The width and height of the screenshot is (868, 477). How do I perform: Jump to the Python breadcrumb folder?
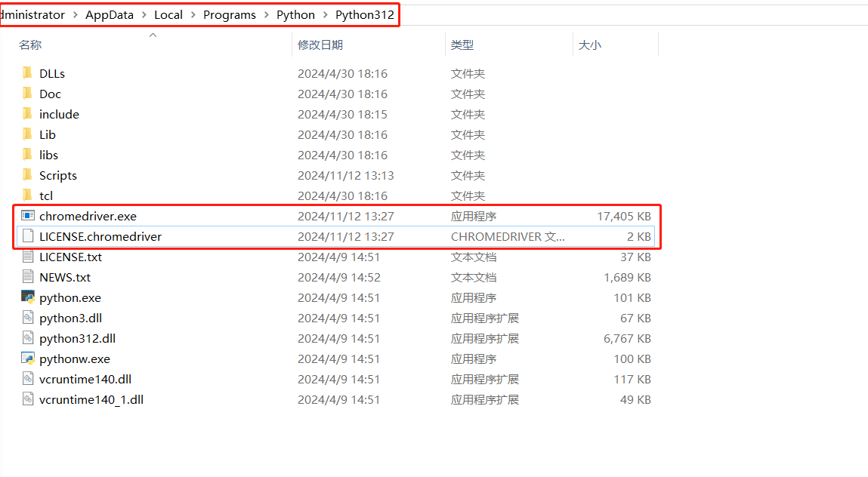pos(295,15)
